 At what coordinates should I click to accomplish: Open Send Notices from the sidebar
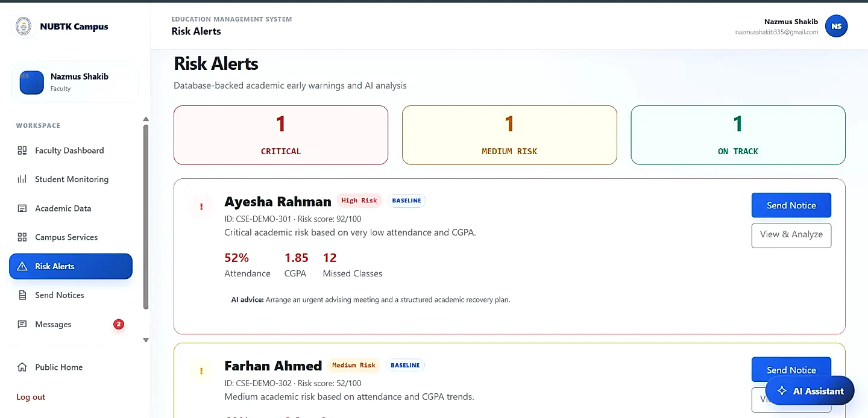pos(71,295)
